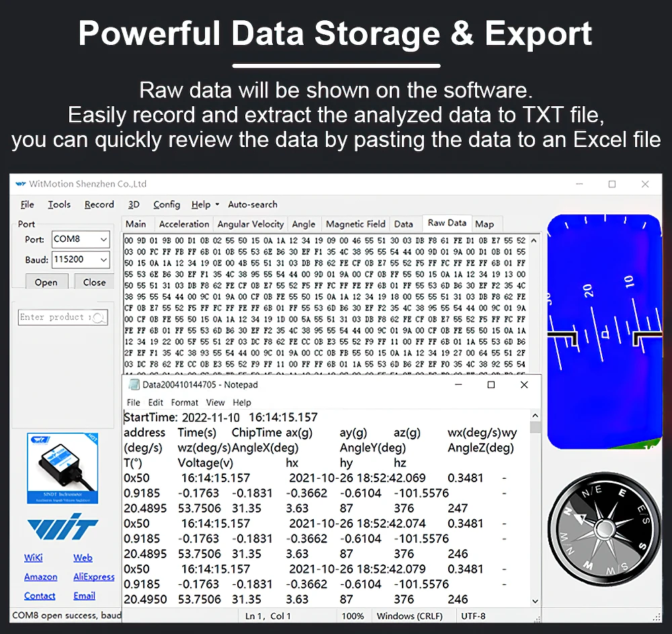Click the Auto-search menu item

click(253, 205)
